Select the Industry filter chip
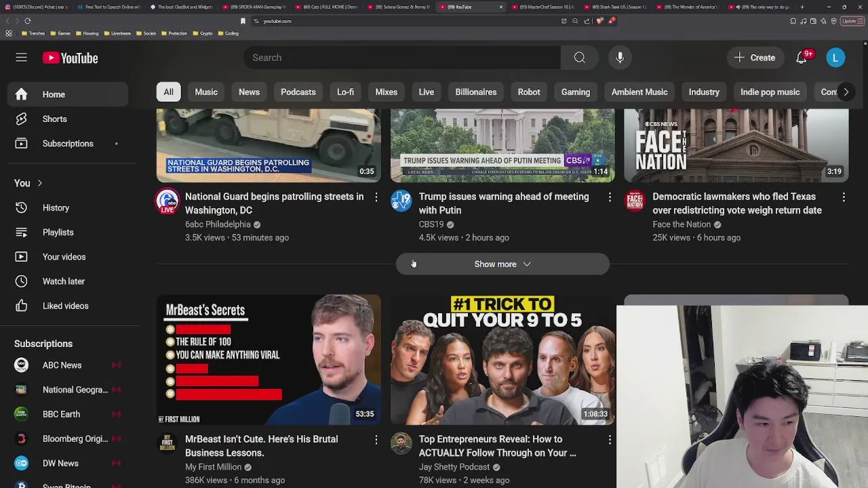The height and width of the screenshot is (488, 868). 704,92
